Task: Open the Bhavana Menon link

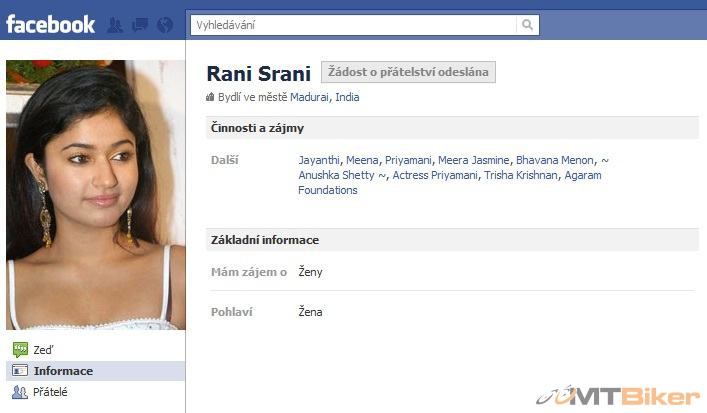Action: click(x=555, y=160)
